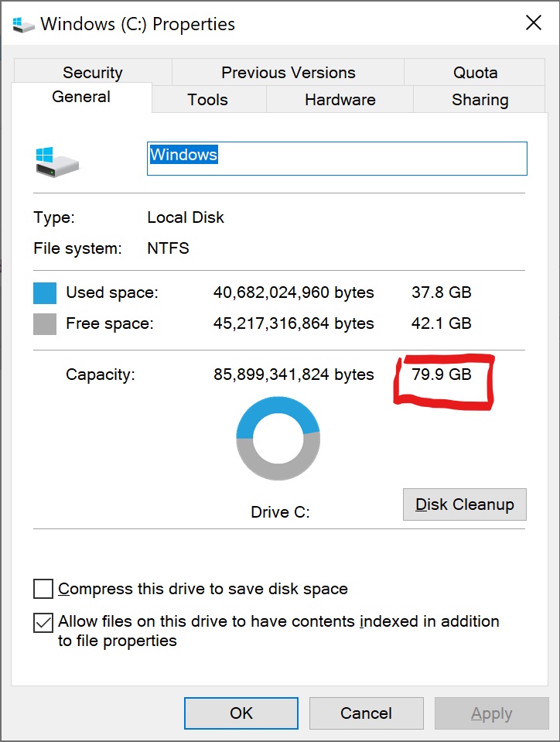
Task: Click the gray Free space swatch
Action: (45, 324)
